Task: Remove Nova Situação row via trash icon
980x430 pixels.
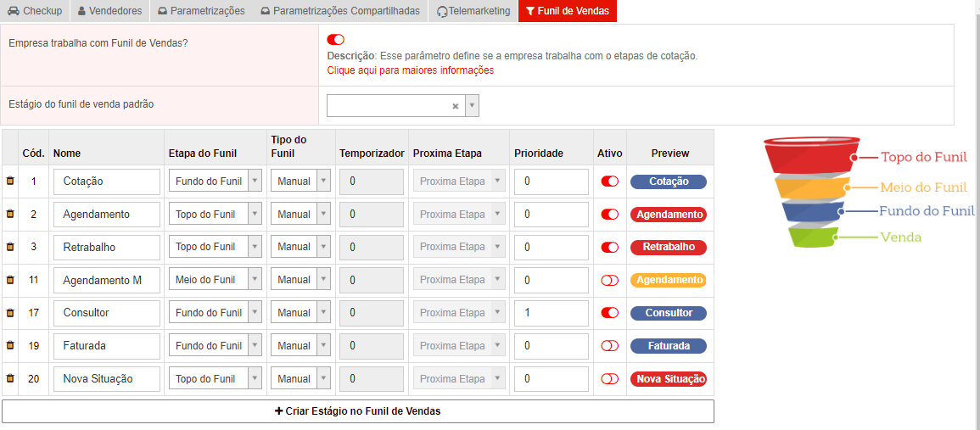Action: (10, 378)
